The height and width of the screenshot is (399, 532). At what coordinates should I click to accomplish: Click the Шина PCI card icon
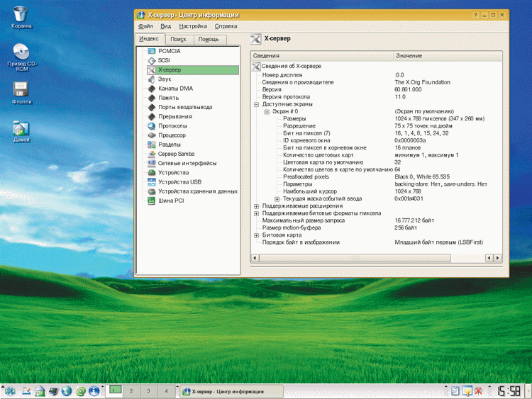coord(151,201)
